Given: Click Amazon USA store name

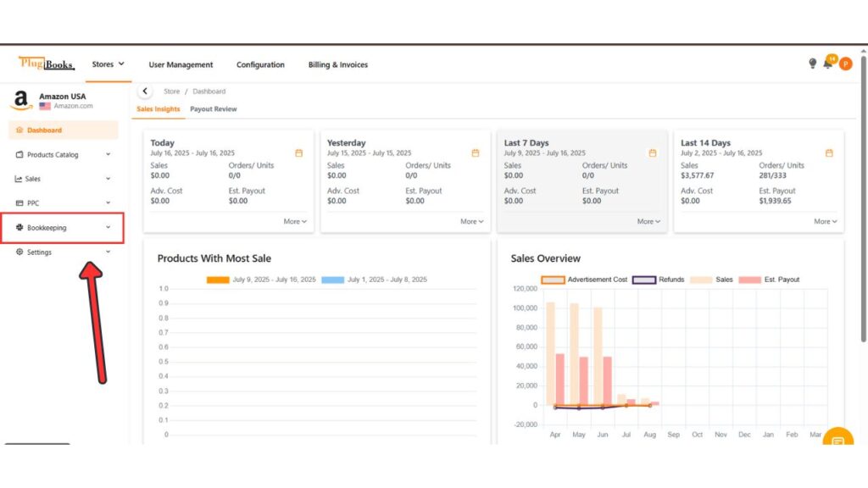Looking at the screenshot, I should tap(62, 97).
